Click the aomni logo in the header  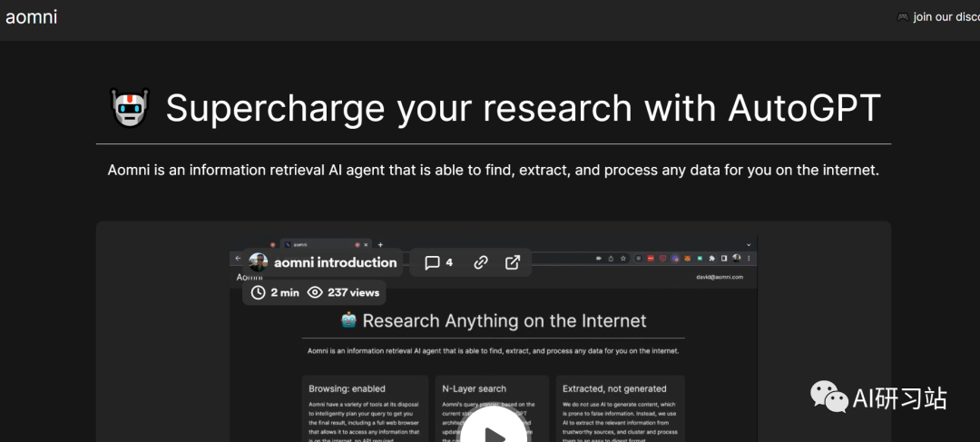pos(31,17)
